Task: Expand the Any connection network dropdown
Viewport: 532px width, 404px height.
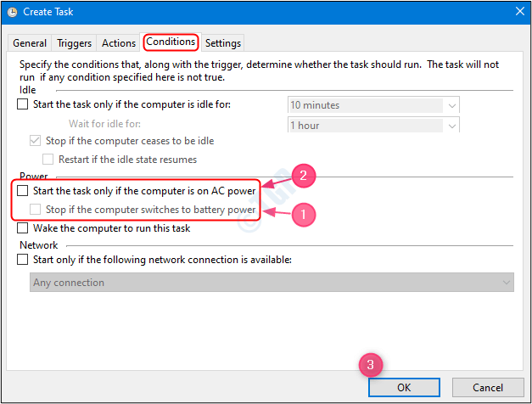Action: (507, 283)
